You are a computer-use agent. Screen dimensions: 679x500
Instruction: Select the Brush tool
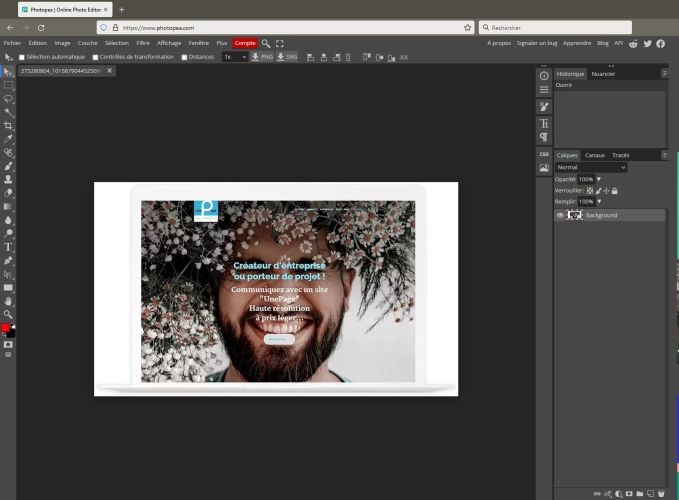8,166
